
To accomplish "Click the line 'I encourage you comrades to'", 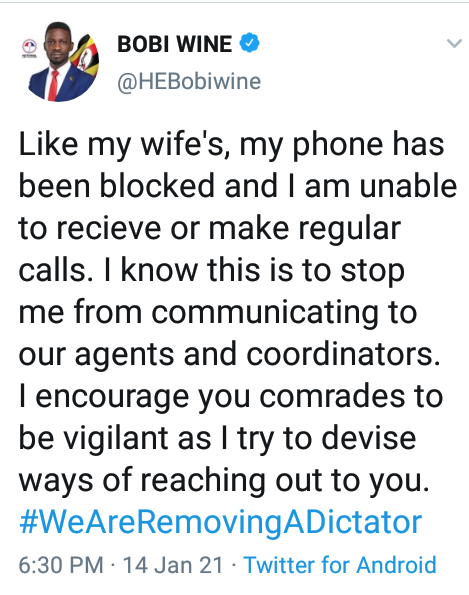I will (x=231, y=397).
